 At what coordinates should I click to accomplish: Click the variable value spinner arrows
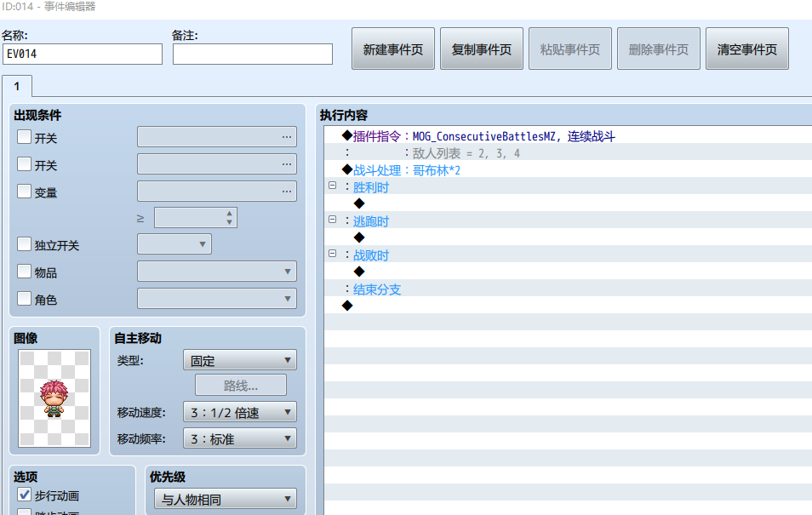(230, 218)
